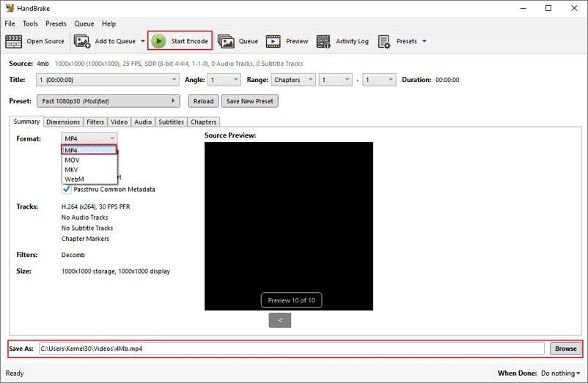This screenshot has height=383, width=588.
Task: Open the When Done Do nothing dropdown
Action: (561, 373)
